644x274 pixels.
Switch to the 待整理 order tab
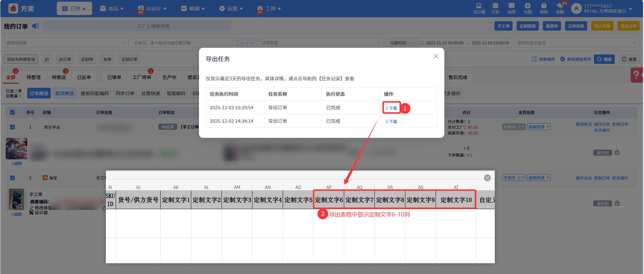[x=34, y=77]
